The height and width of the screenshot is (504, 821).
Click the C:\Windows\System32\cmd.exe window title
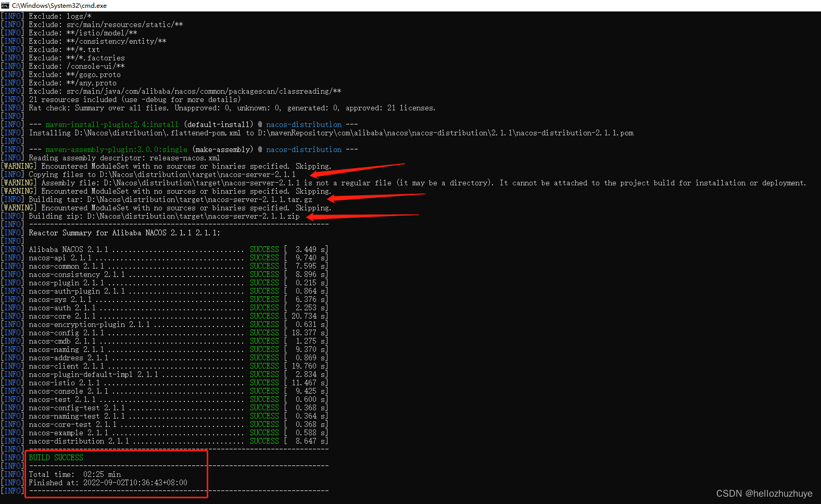coord(59,5)
